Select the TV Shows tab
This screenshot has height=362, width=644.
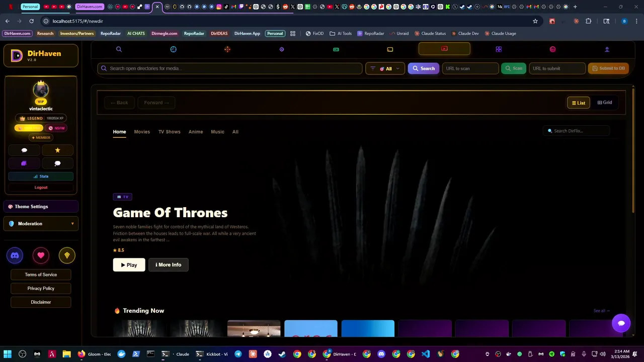[169, 132]
